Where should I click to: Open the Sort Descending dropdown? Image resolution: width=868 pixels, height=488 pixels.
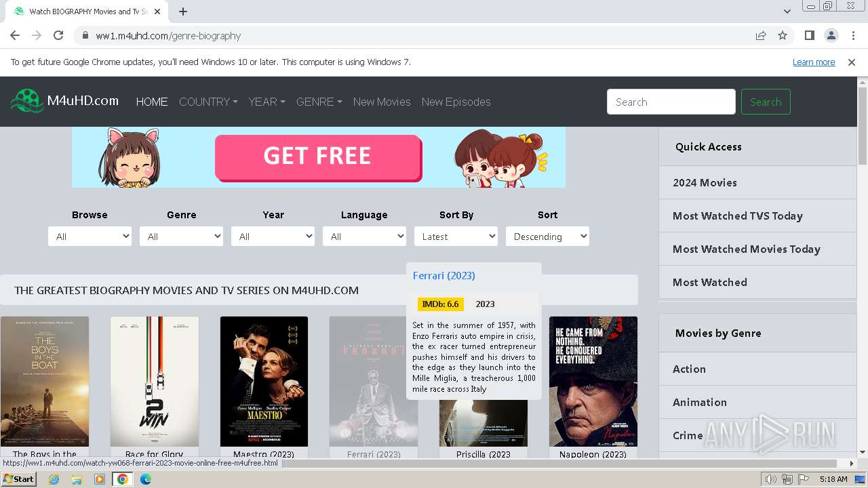[547, 237]
